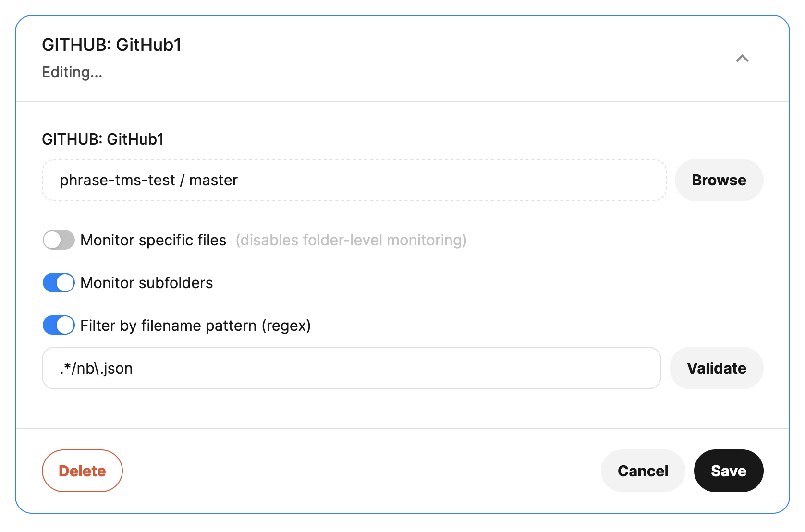805x532 pixels.
Task: Validate the filename regex pattern
Action: (717, 368)
